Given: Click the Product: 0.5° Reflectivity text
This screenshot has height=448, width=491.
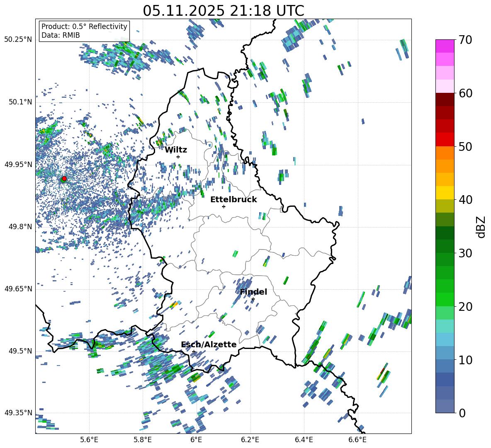Looking at the screenshot, I should 84,27.
